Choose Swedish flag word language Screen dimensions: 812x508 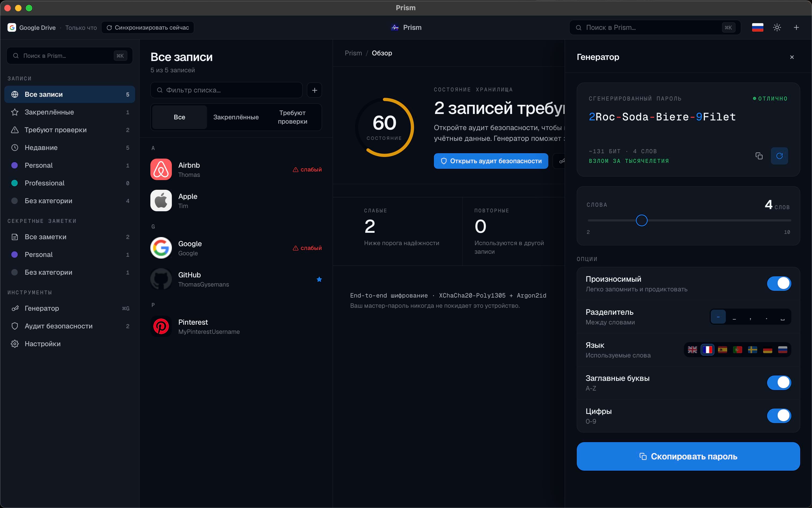click(753, 350)
